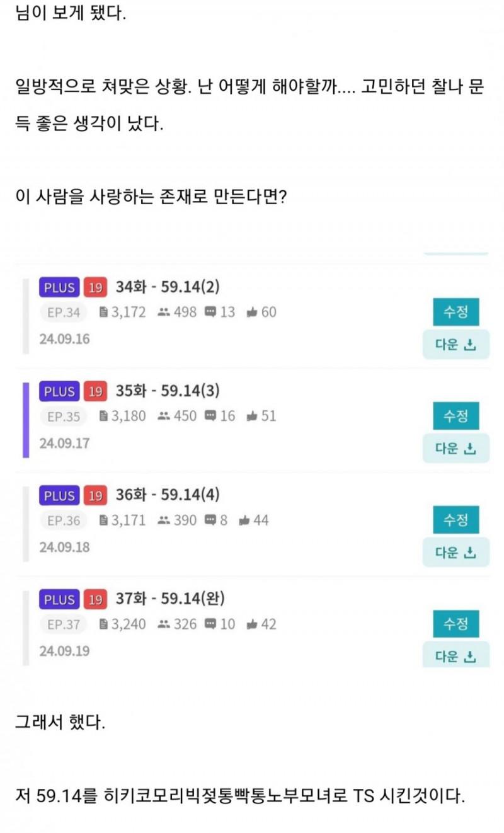The height and width of the screenshot is (833, 504).
Task: Open the episode titled 36화 - 59.14(4)
Action: coord(167,495)
